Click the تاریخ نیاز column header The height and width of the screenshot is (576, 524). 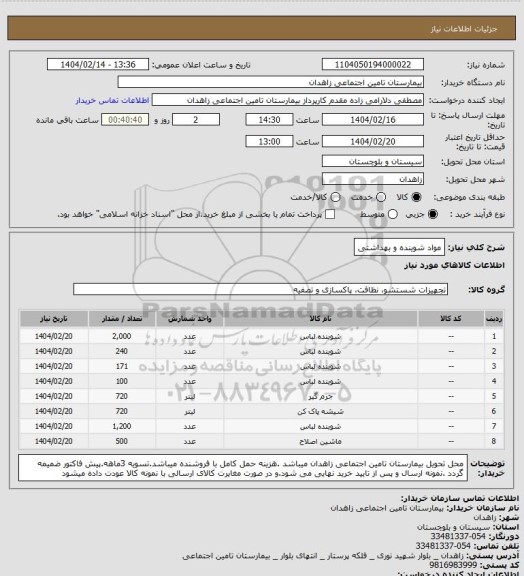(54, 318)
